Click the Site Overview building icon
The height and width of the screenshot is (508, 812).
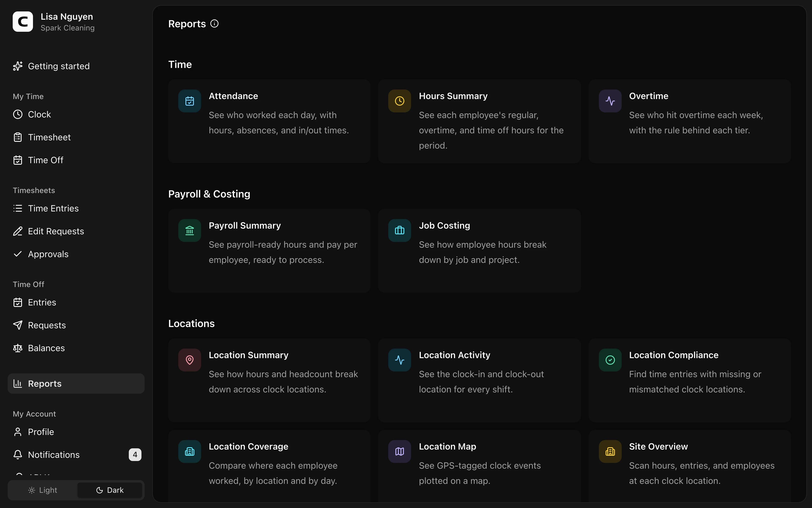pos(610,451)
